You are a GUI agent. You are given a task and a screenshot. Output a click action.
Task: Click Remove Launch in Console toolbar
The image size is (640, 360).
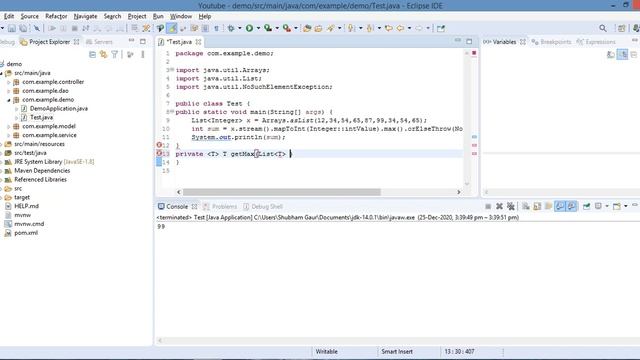coord(499,207)
